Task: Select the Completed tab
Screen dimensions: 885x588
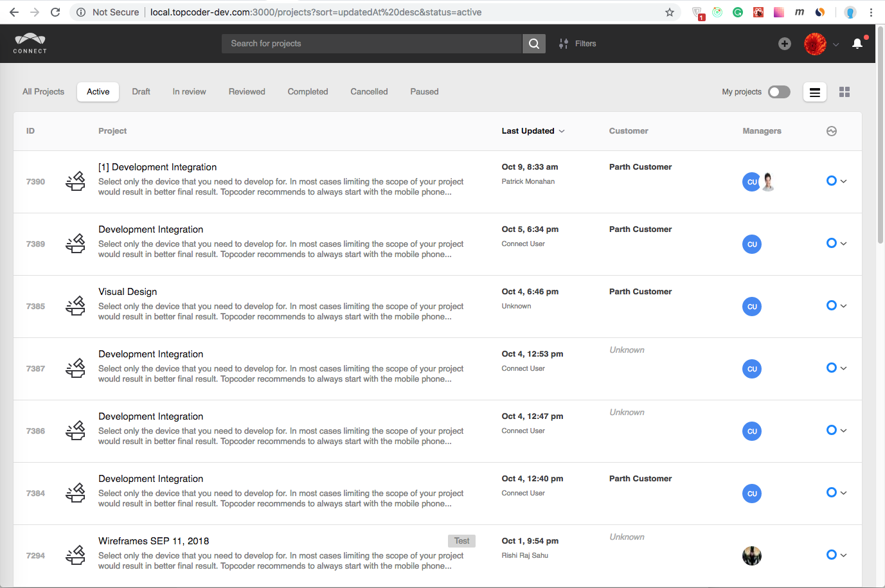Action: tap(308, 92)
